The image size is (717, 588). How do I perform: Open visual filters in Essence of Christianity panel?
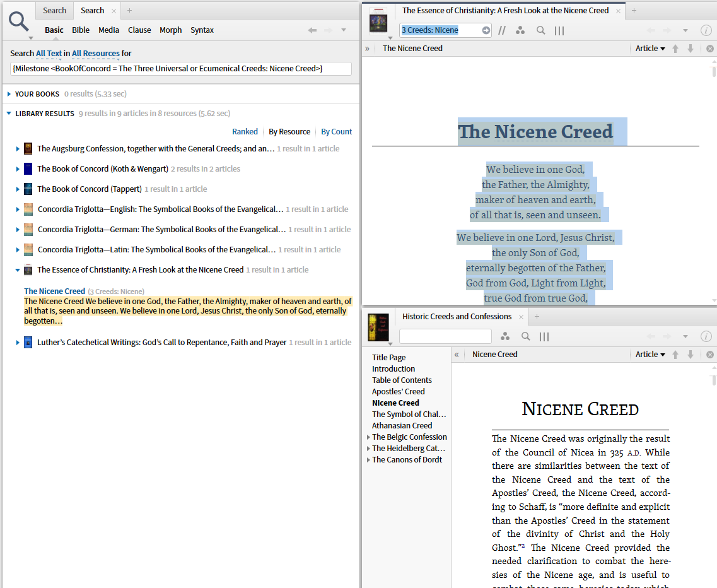(x=520, y=30)
